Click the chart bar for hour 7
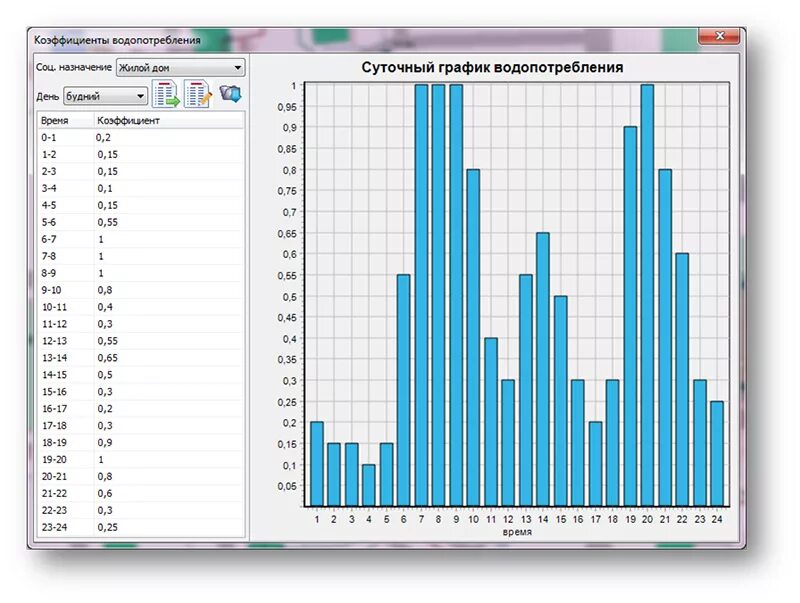 tap(421, 295)
